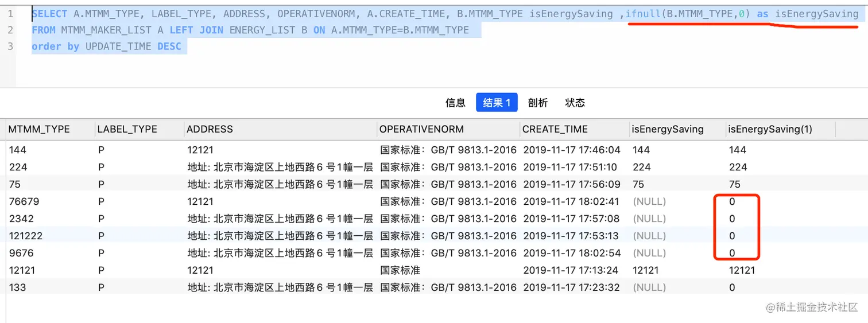Viewport: 868px width, 323px height.
Task: Place cursor on the ifnull keyword in editor
Action: (x=643, y=14)
